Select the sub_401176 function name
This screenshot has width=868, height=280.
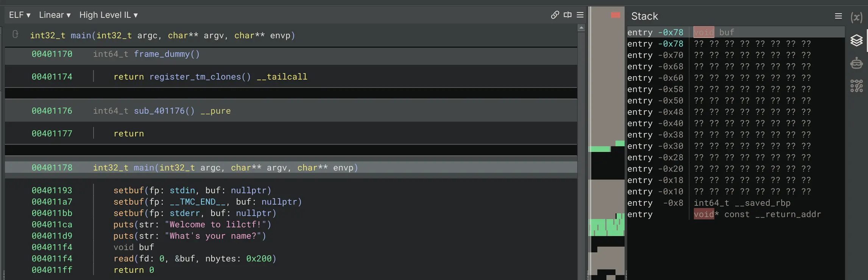tap(164, 111)
